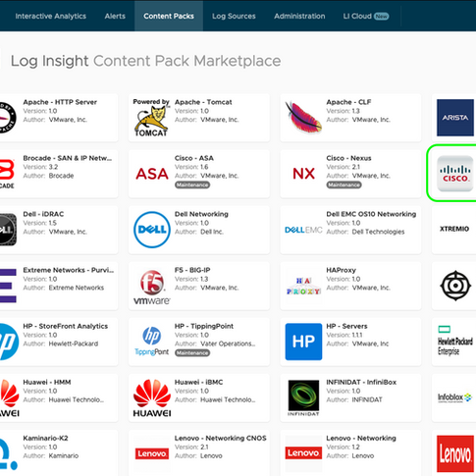Open the vertical Lenovo logo tile

point(455,453)
